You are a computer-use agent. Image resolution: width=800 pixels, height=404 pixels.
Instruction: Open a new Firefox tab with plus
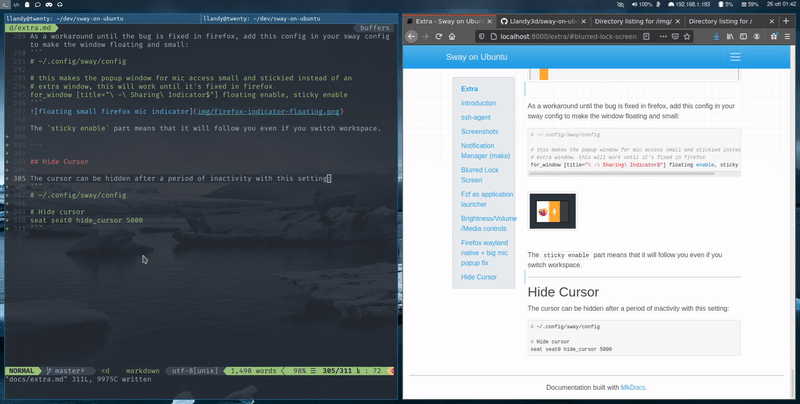(x=786, y=21)
